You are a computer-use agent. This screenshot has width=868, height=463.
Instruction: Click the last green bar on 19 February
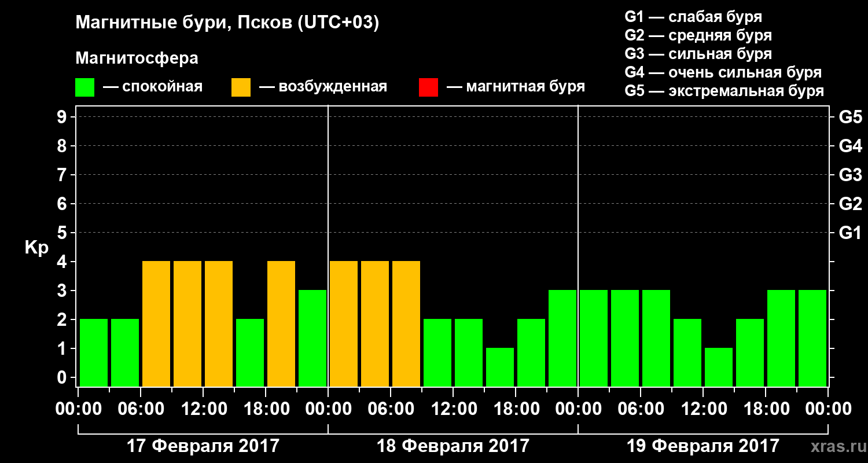(812, 338)
